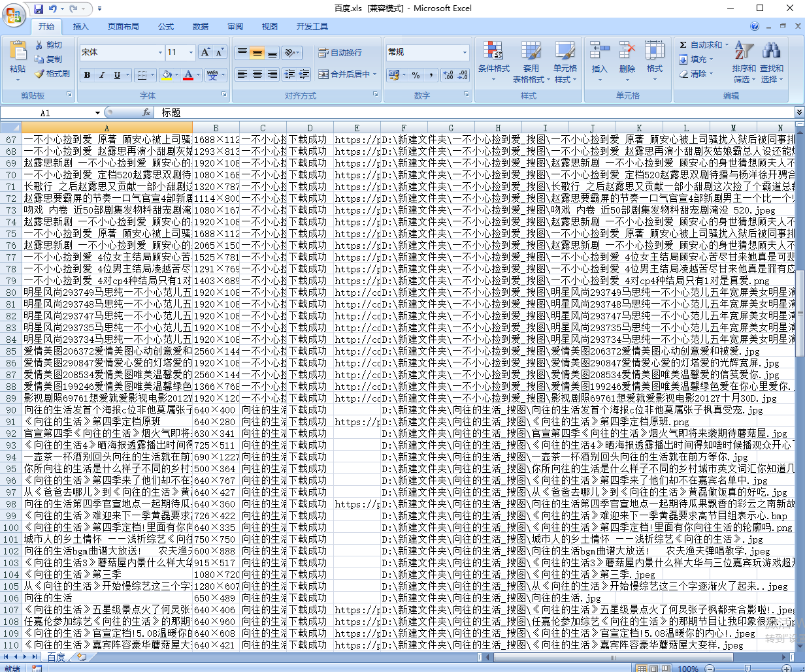The image size is (805, 672).
Task: Apply percent style to cells
Action: [x=416, y=75]
